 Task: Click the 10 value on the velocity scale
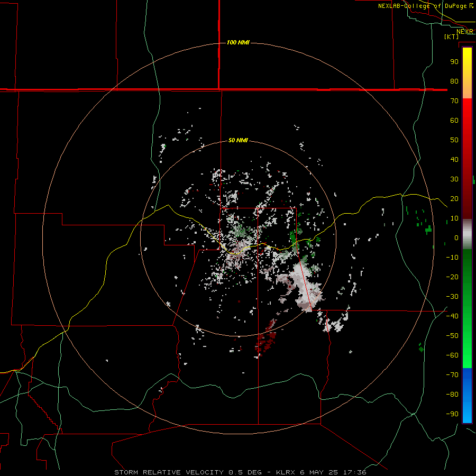[x=454, y=218]
